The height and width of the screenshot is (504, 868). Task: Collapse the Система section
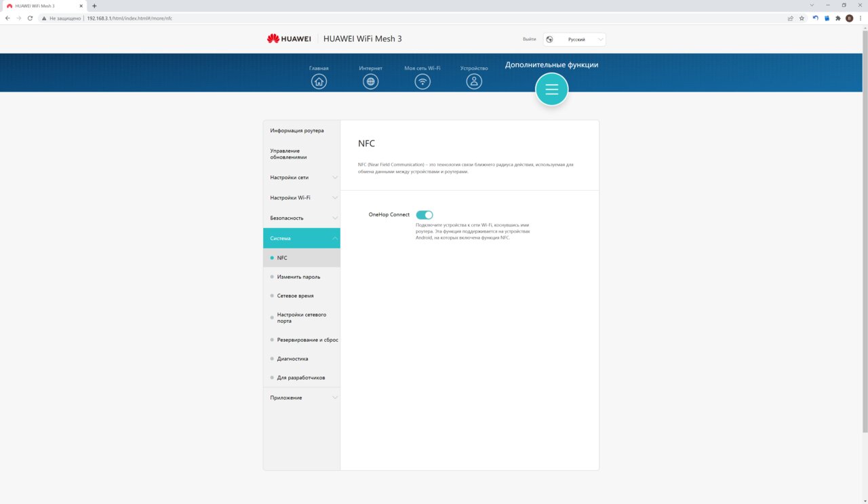302,238
